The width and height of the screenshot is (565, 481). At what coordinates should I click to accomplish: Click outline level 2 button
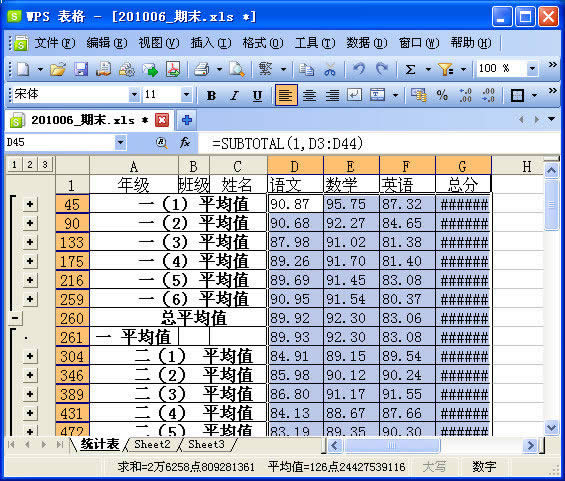[30, 165]
